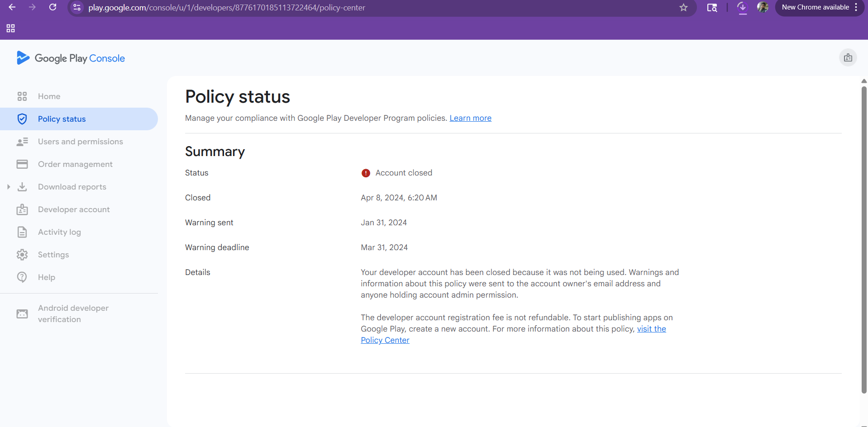Open Users and permissions icon
This screenshot has width=868, height=427.
[x=22, y=142]
